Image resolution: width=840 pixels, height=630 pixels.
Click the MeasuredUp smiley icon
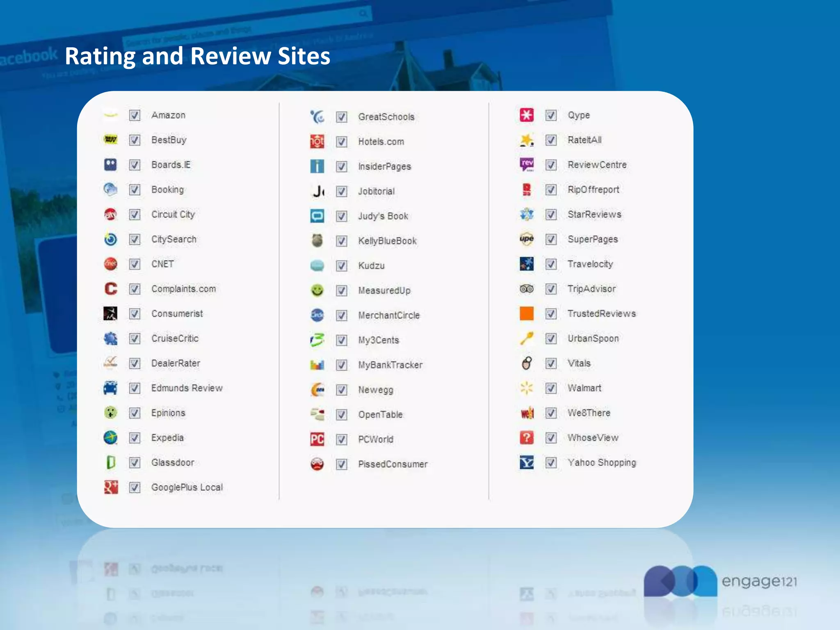click(x=317, y=290)
